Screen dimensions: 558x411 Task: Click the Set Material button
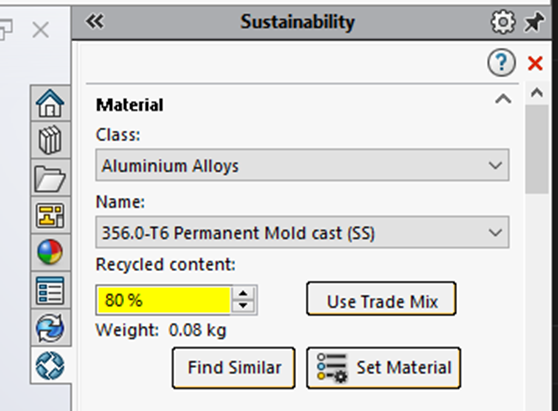pos(384,368)
